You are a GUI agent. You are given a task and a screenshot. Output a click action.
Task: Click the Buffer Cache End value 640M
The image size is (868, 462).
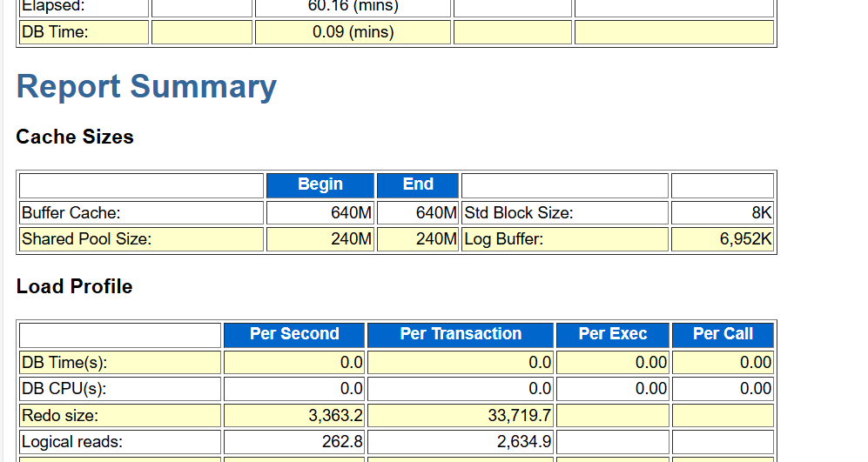pos(436,212)
